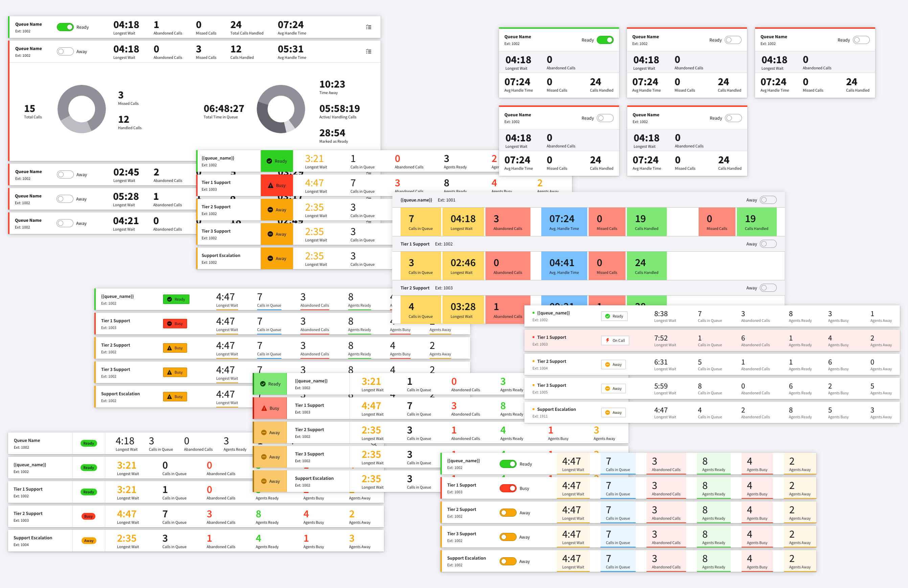Collapse the expanded details via list icon beside 05:31
The width and height of the screenshot is (908, 588).
coord(368,51)
